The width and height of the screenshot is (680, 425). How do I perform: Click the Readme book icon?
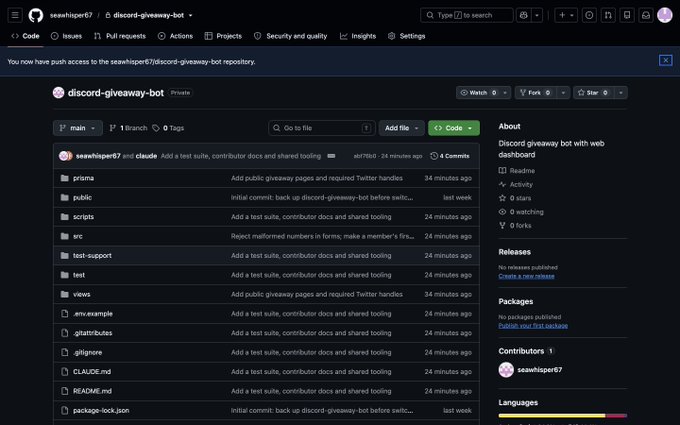(x=502, y=170)
